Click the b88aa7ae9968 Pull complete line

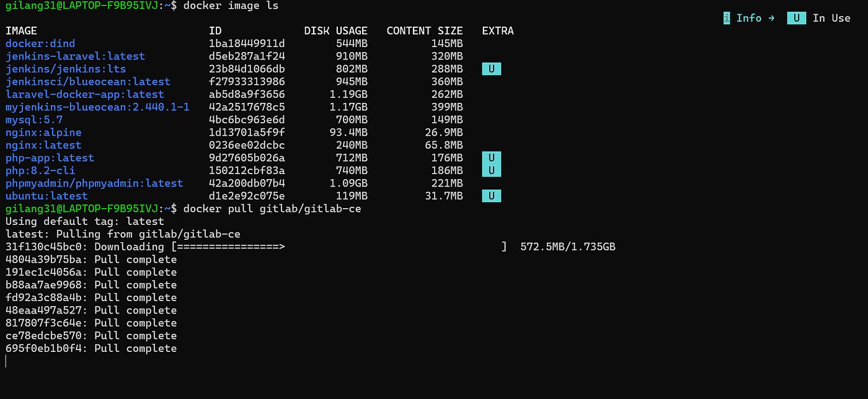pos(91,285)
